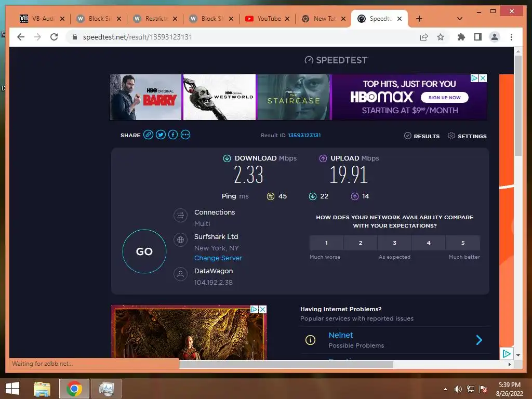Start a new test with GO
The image size is (532, 399).
(144, 251)
